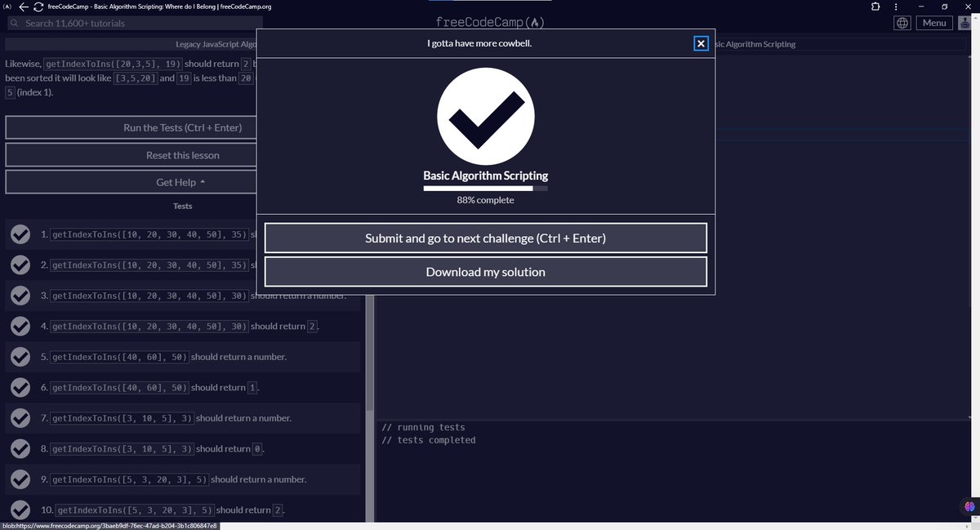Close the completion dialog with the X
This screenshot has height=530, width=980.
[x=701, y=43]
